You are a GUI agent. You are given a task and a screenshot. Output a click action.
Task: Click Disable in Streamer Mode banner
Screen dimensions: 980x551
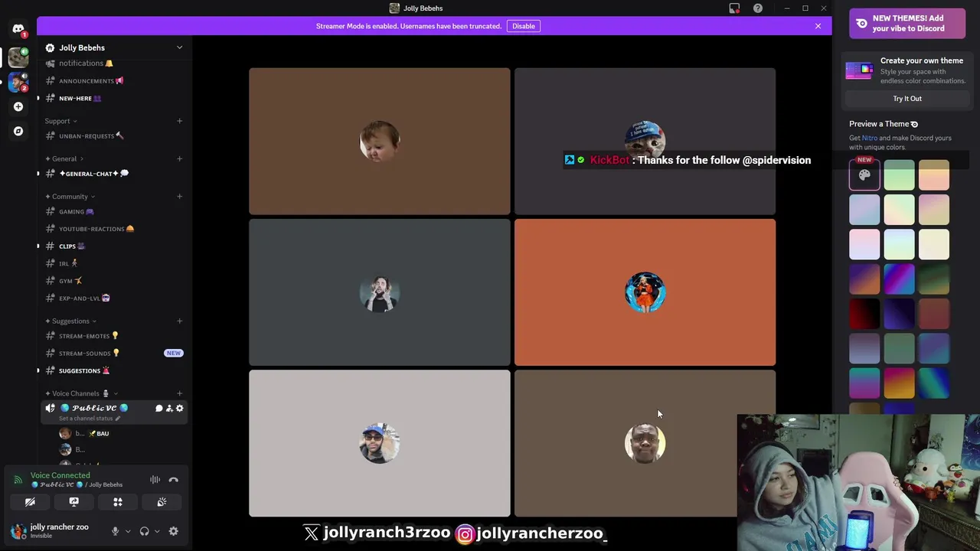pyautogui.click(x=524, y=26)
